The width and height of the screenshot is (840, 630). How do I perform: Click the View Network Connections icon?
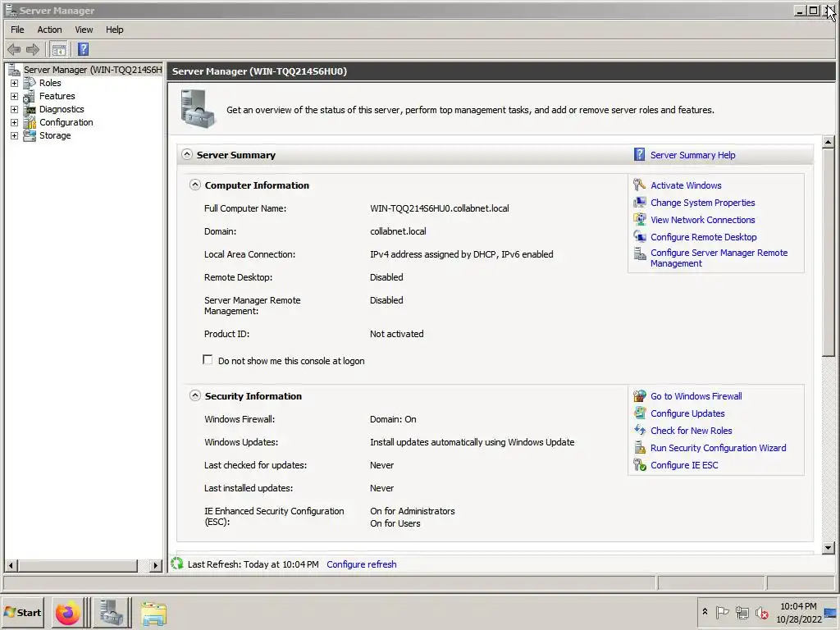click(640, 220)
